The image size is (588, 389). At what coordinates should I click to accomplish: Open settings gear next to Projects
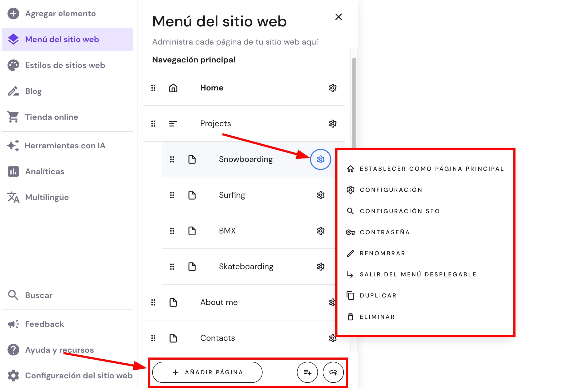click(x=332, y=124)
